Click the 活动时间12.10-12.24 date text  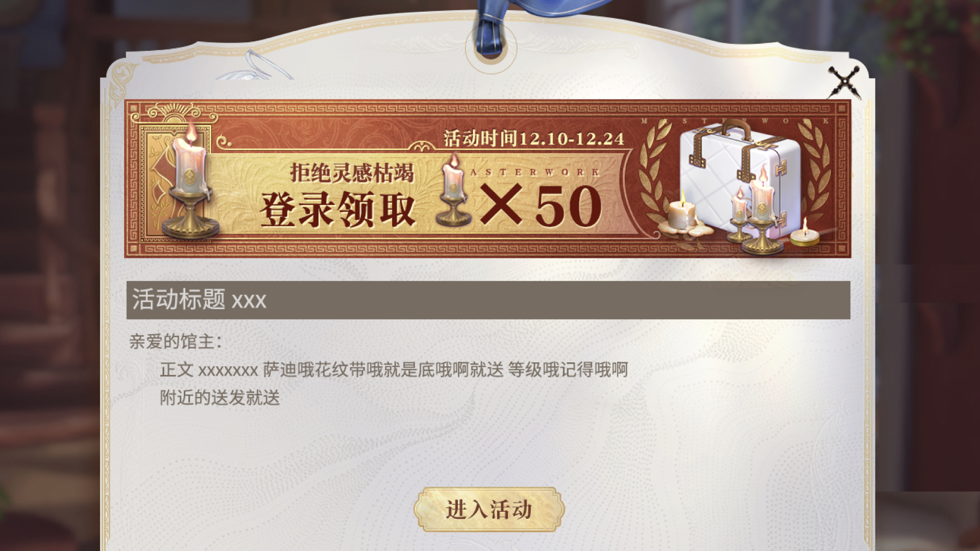tap(534, 138)
